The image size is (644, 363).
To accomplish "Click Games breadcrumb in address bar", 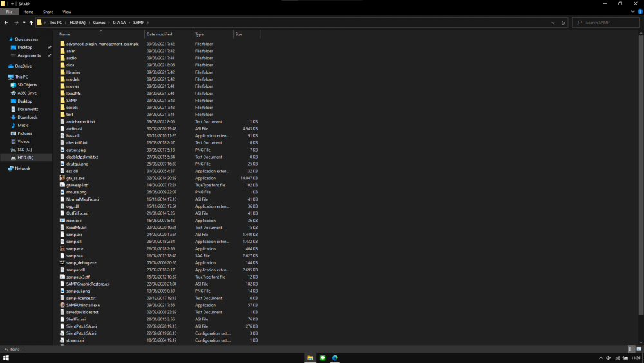I will pyautogui.click(x=99, y=23).
